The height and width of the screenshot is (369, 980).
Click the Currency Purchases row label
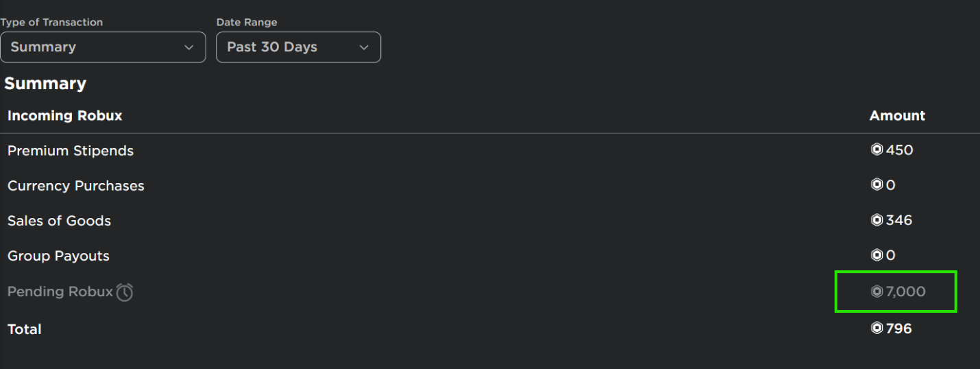point(76,186)
